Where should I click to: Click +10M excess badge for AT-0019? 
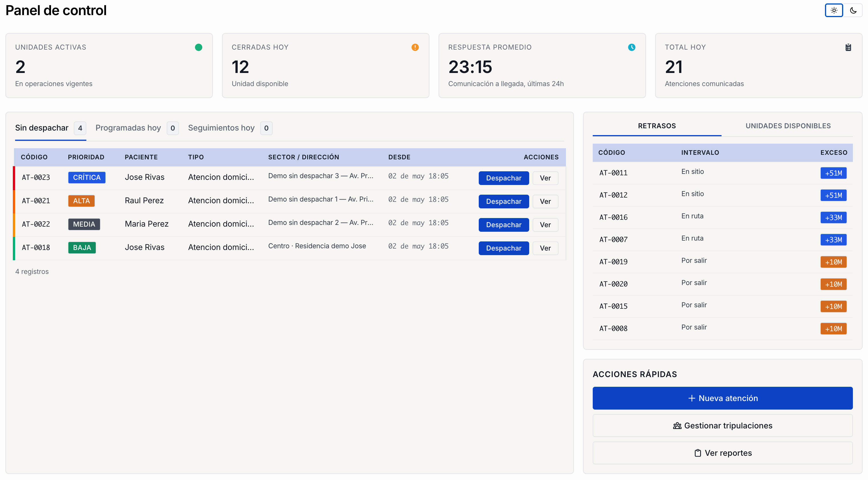pos(833,262)
